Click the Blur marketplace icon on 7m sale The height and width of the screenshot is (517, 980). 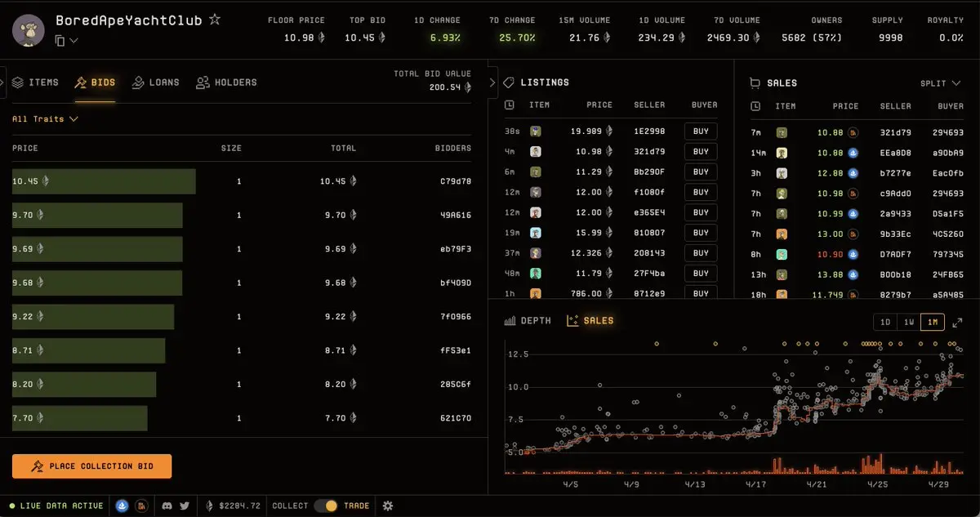point(853,132)
